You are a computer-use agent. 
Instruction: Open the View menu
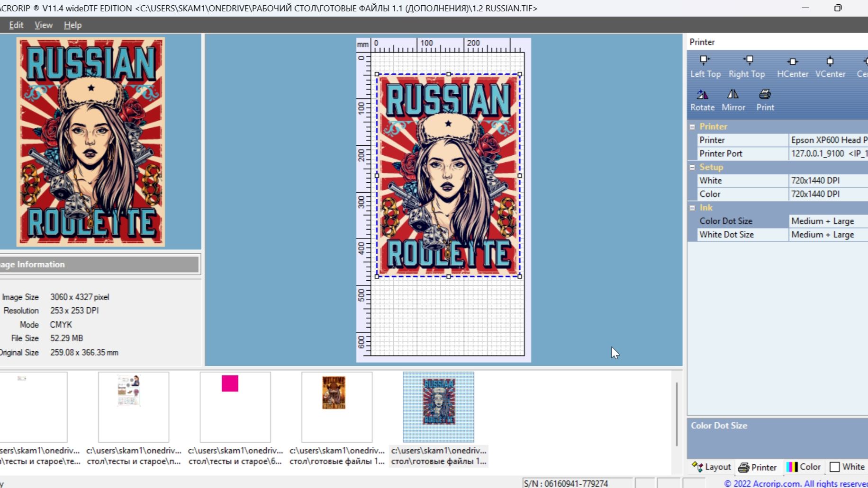coord(43,25)
